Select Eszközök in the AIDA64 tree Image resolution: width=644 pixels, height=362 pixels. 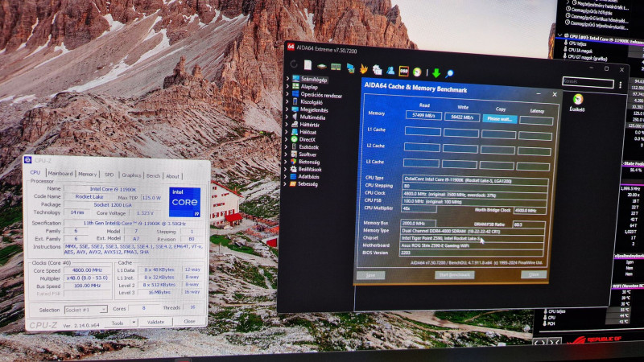click(308, 147)
